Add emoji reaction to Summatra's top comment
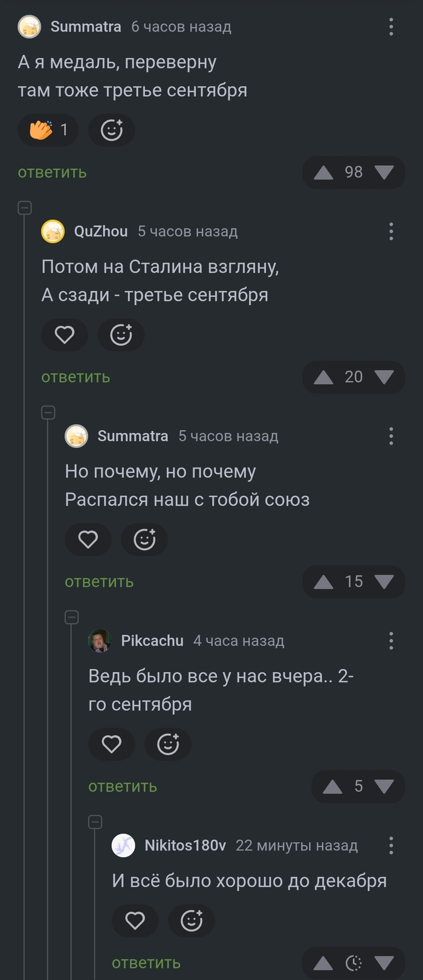The image size is (423, 980). [111, 130]
